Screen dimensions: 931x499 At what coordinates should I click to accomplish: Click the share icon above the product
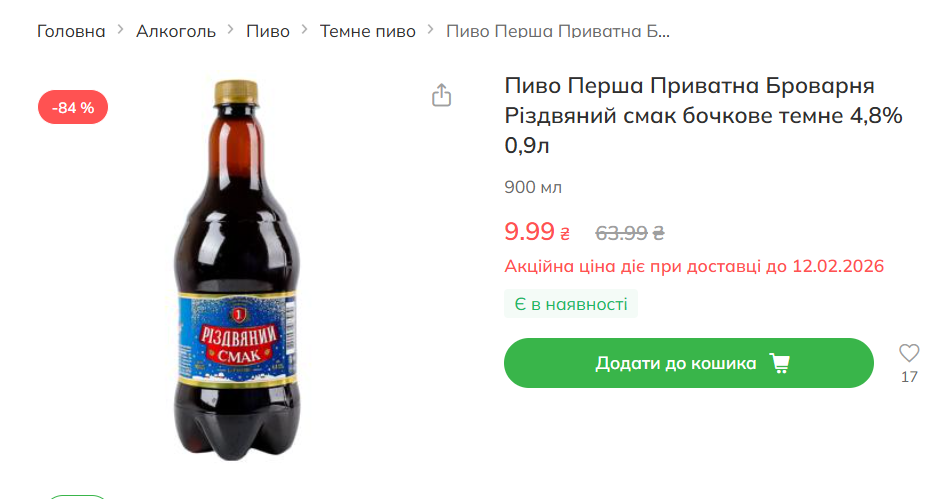coord(441,95)
